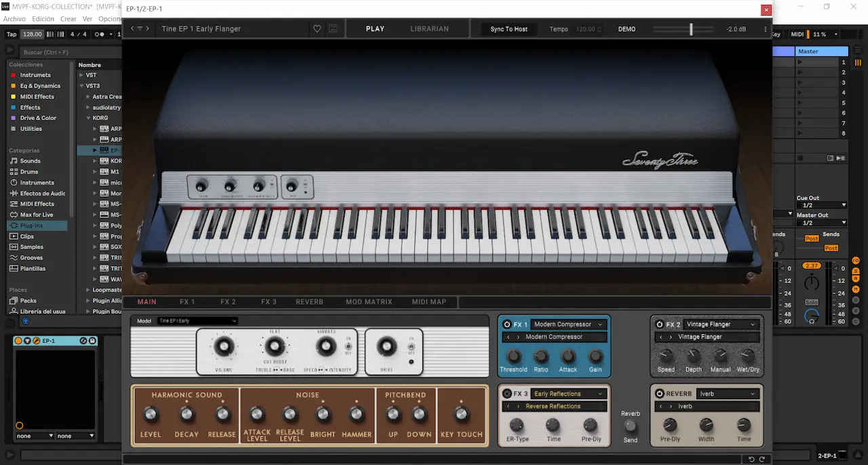Select previous FX 2 preset arrow

[x=661, y=337]
